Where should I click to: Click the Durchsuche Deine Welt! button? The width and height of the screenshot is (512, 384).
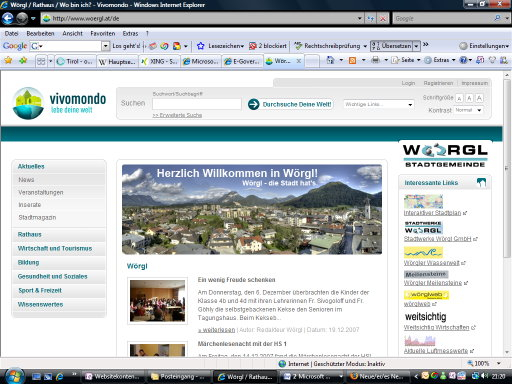tap(297, 104)
